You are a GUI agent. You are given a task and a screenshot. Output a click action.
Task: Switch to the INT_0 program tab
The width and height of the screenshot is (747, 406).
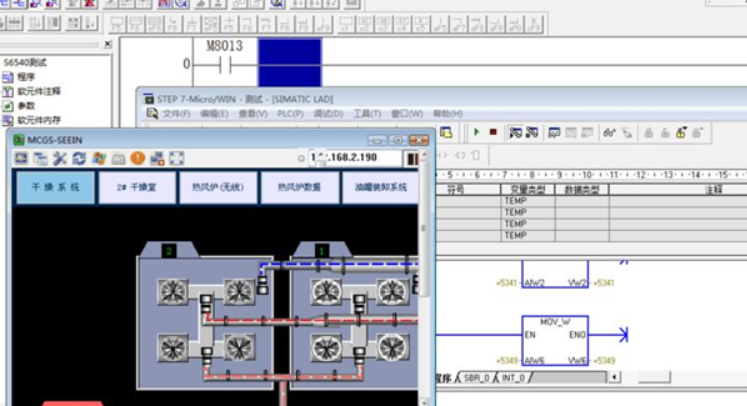point(514,378)
